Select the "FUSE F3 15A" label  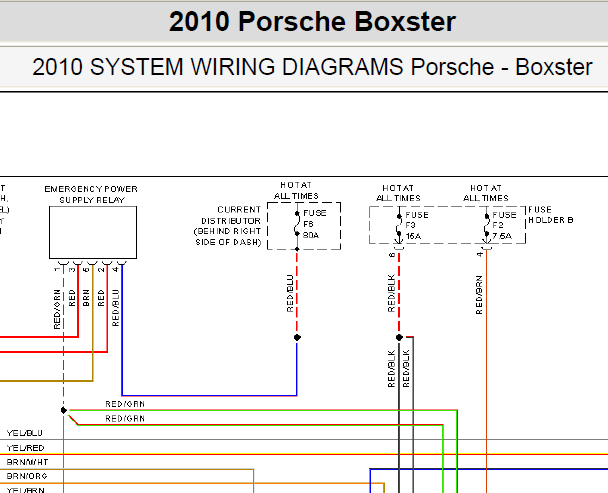pos(417,225)
